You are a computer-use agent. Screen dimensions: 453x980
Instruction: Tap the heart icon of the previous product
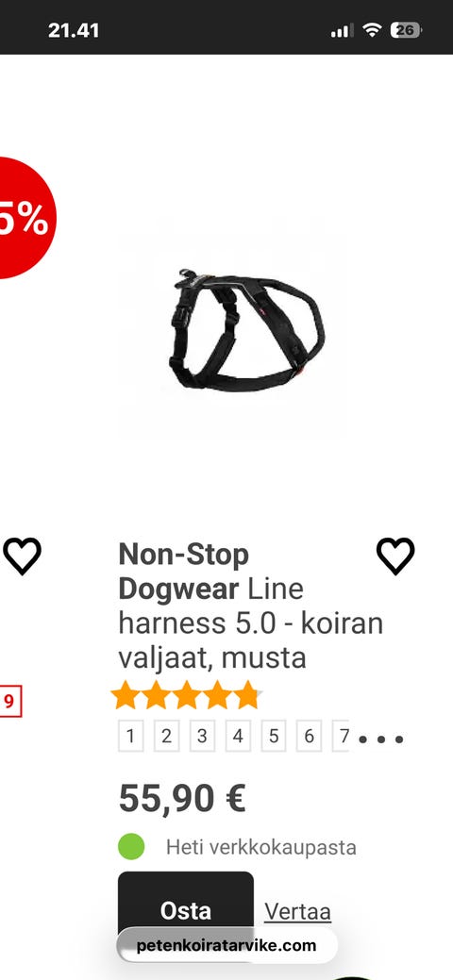pyautogui.click(x=22, y=556)
